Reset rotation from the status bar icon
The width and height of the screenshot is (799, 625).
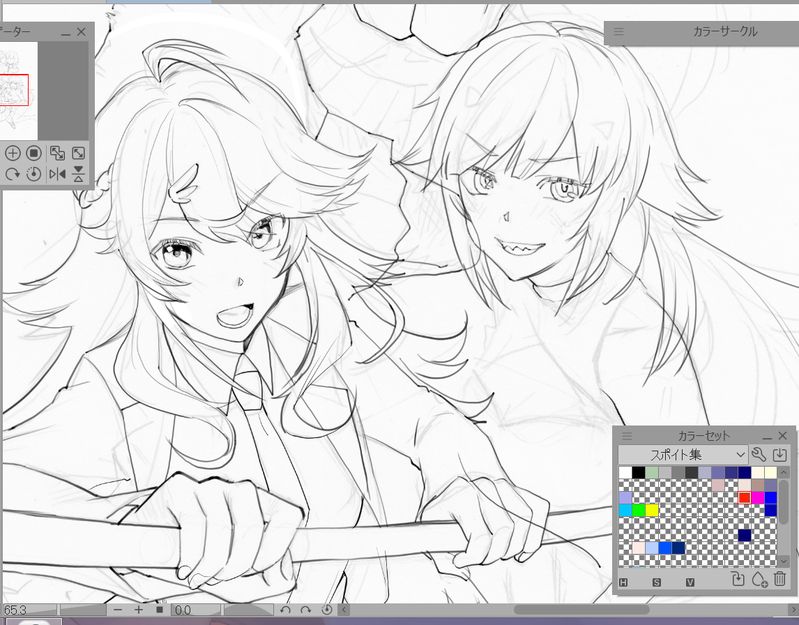pyautogui.click(x=327, y=610)
